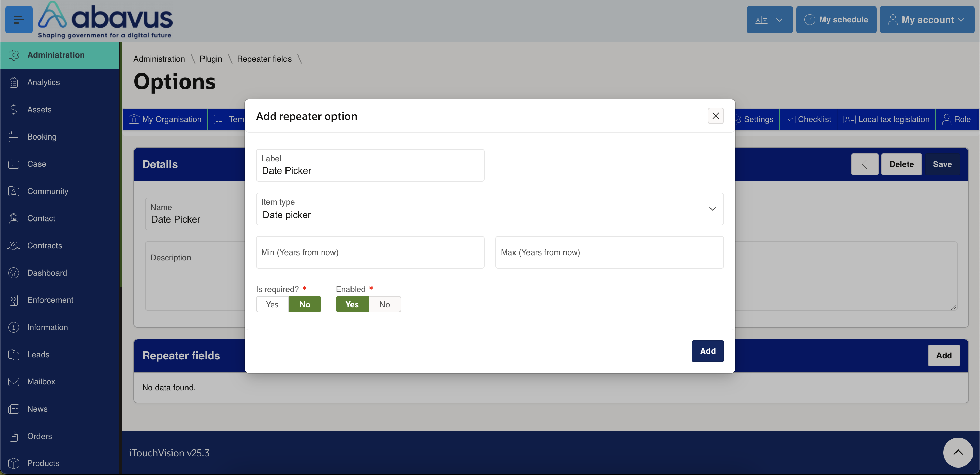The height and width of the screenshot is (475, 980).
Task: Toggle the hamburger sidebar menu button
Action: [19, 19]
